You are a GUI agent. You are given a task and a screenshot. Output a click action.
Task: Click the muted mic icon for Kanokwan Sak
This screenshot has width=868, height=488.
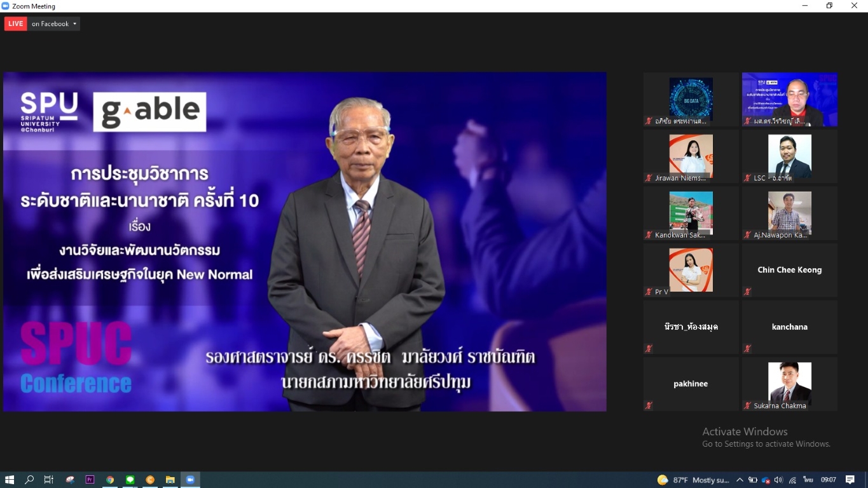649,234
